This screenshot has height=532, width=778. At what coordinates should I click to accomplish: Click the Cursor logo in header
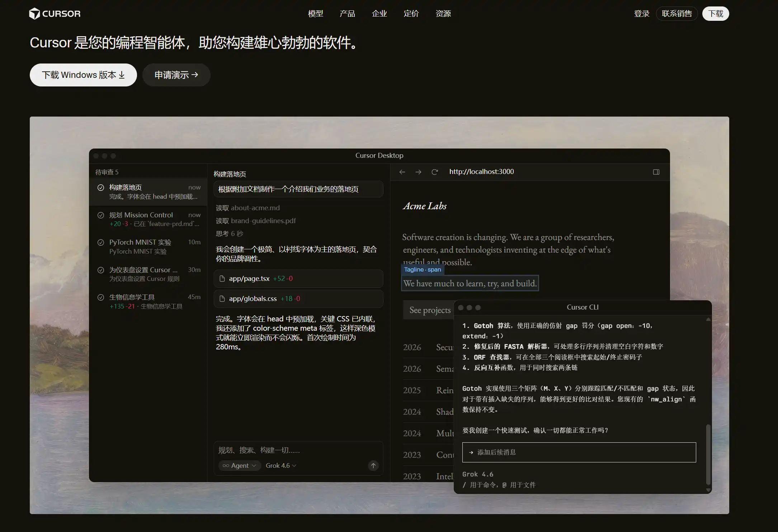point(55,14)
